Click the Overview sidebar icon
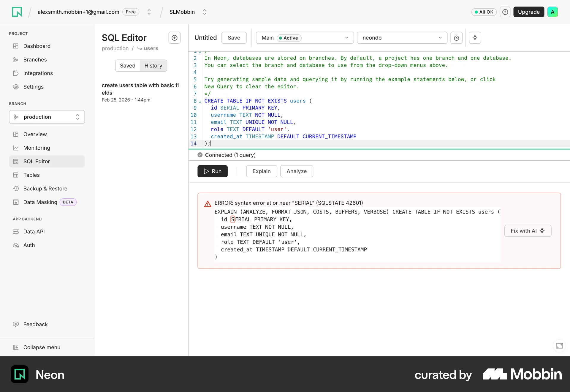The image size is (570, 392). 16,134
